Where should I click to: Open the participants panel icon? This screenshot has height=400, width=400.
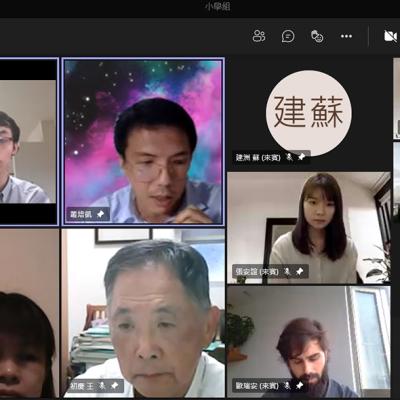[259, 36]
